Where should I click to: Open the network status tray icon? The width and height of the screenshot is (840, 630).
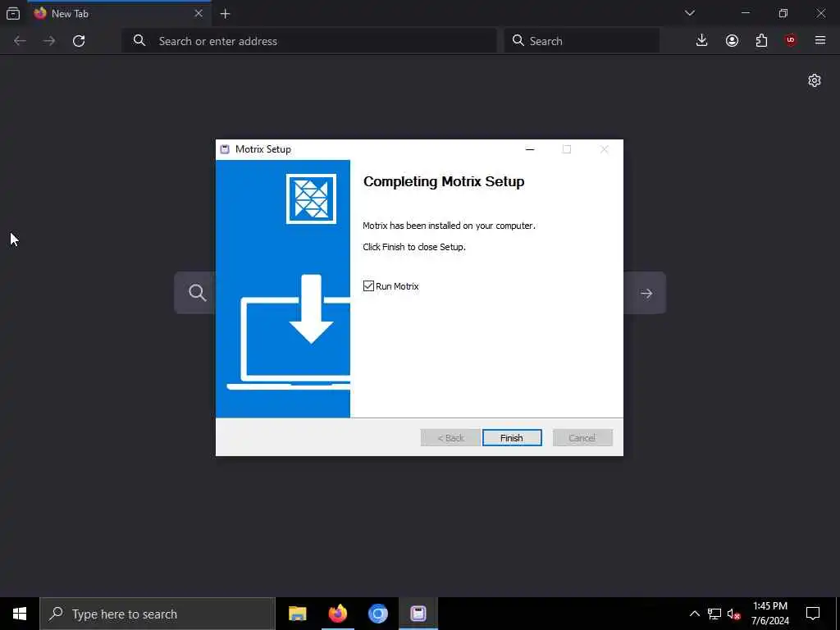[714, 614]
